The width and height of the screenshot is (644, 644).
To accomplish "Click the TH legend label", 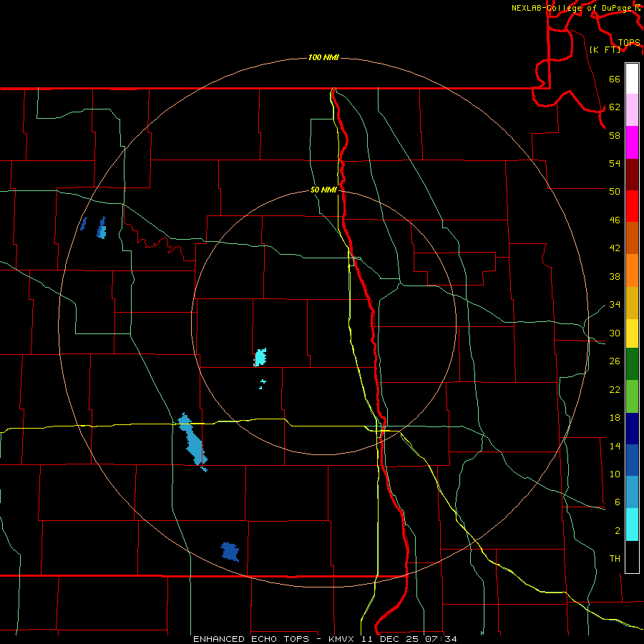I will [x=615, y=559].
